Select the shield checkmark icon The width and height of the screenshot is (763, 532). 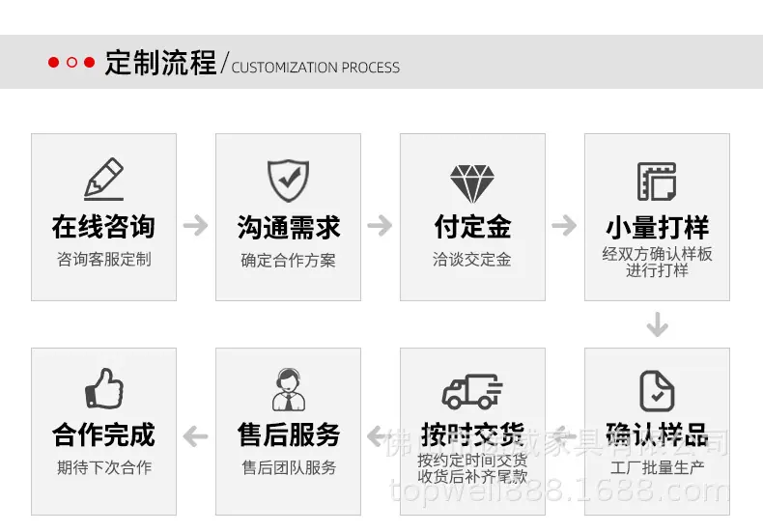(288, 181)
